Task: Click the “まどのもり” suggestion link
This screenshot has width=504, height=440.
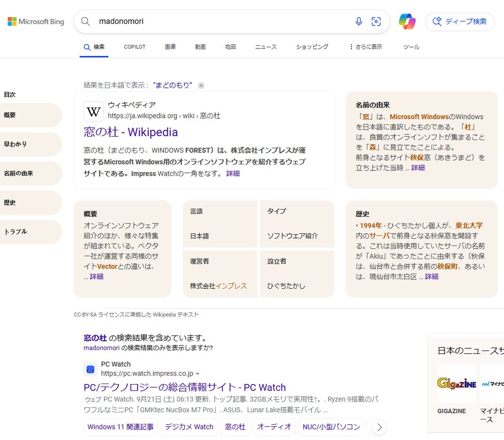Action: pos(172,85)
